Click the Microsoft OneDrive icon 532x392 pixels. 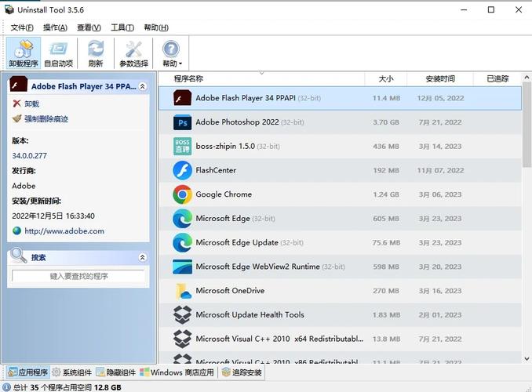(184, 291)
